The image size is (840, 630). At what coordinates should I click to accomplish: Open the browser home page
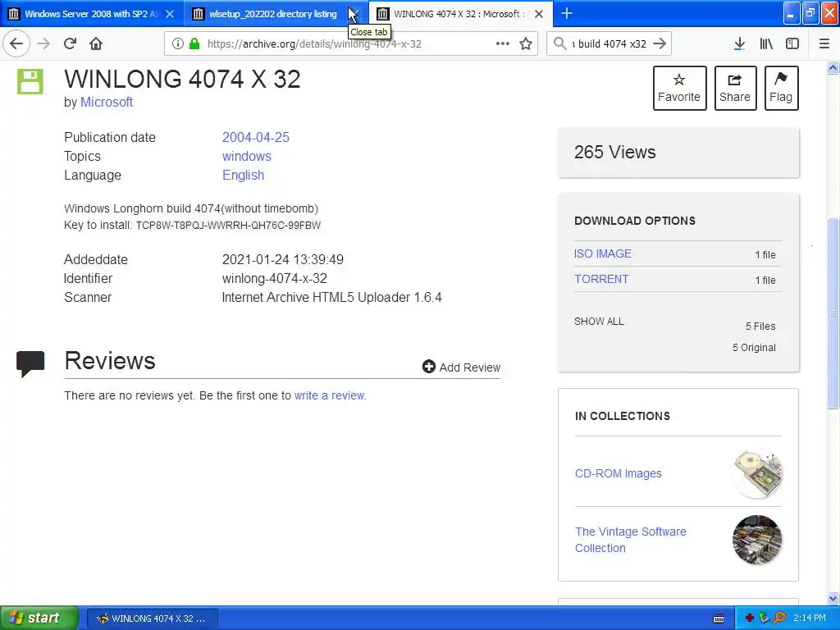(96, 43)
